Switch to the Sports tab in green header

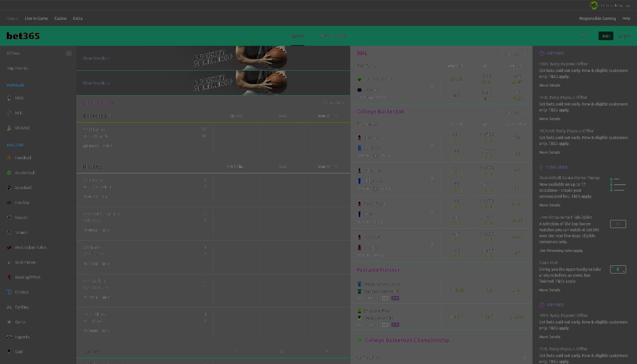pos(298,36)
